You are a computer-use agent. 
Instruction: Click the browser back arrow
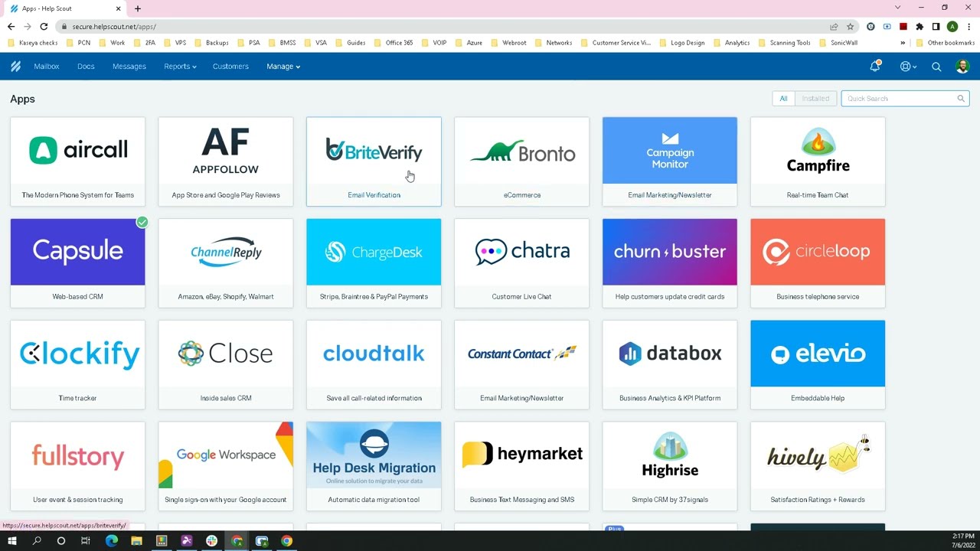11,27
